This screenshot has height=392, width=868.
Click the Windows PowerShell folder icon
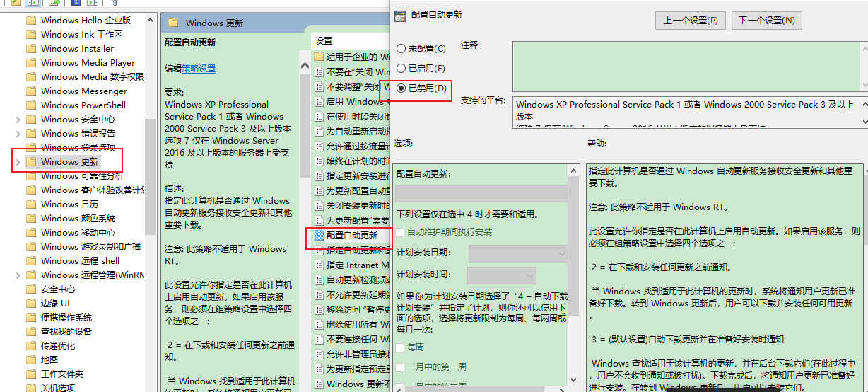(31, 105)
